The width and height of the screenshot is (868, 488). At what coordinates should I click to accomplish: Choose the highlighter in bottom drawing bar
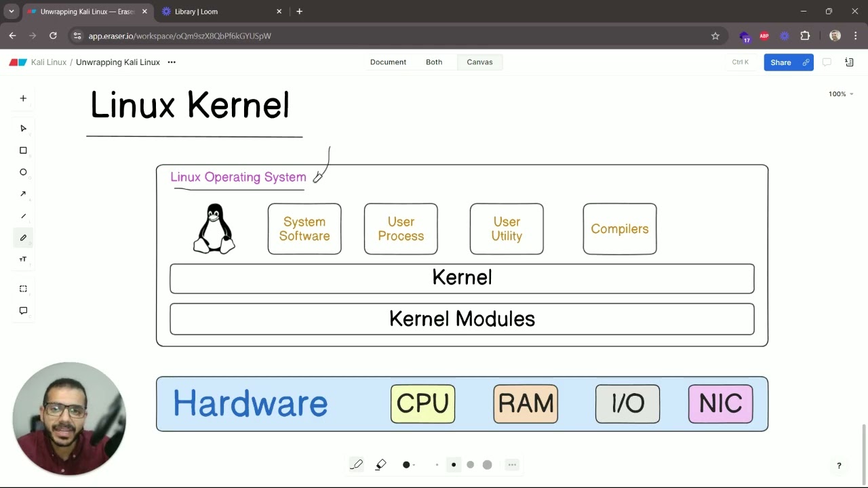point(380,464)
